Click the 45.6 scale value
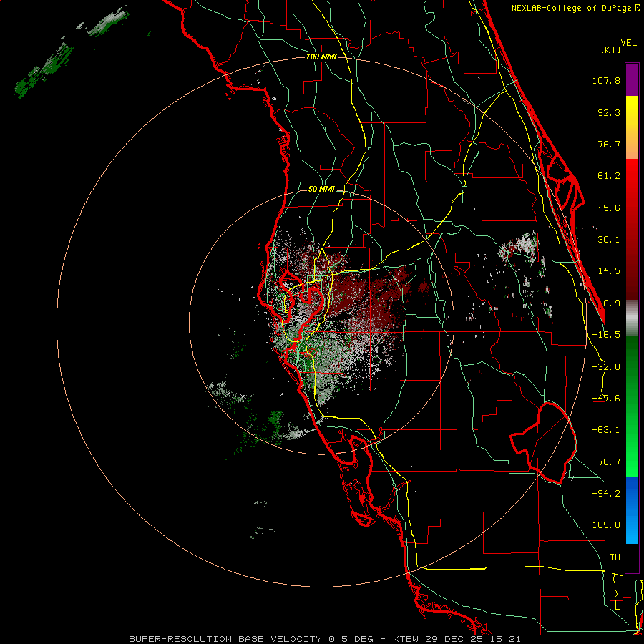This screenshot has height=644, width=644. click(609, 208)
